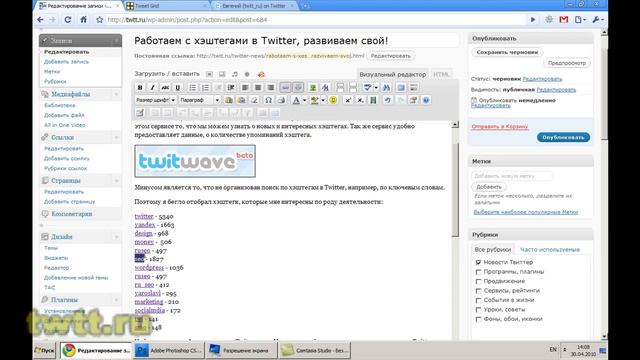Viewport: 640px width, 360px height.
Task: Align text center in editor
Action: [x=258, y=87]
